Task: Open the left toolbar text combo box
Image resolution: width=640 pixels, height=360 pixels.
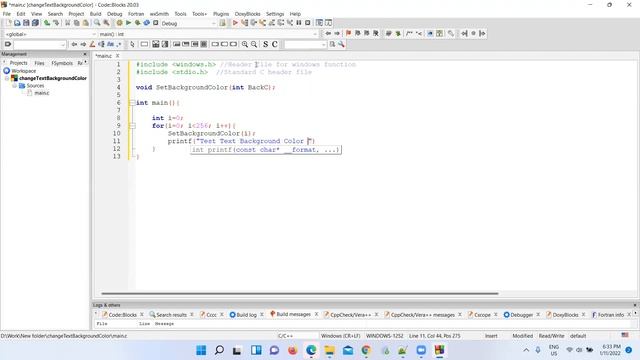Action: [x=40, y=44]
